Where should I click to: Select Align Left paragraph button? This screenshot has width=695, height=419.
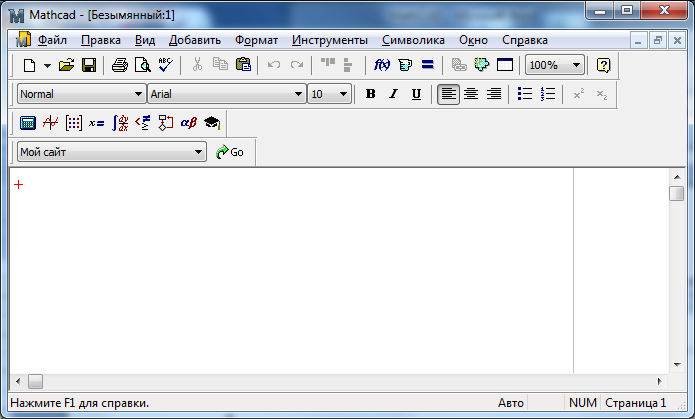click(x=448, y=94)
